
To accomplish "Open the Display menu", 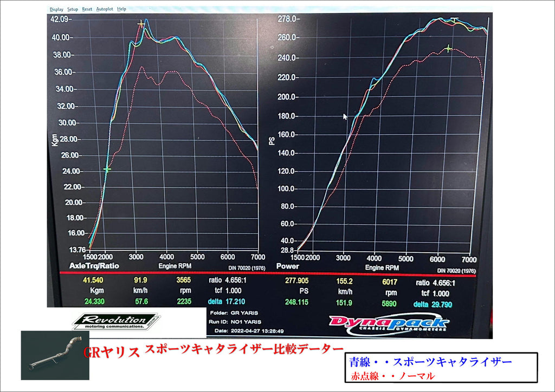I will [56, 9].
